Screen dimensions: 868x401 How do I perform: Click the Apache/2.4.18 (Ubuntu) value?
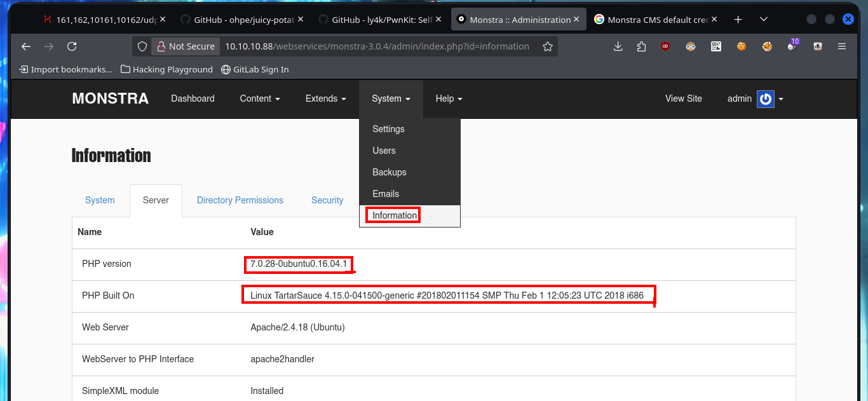click(297, 327)
